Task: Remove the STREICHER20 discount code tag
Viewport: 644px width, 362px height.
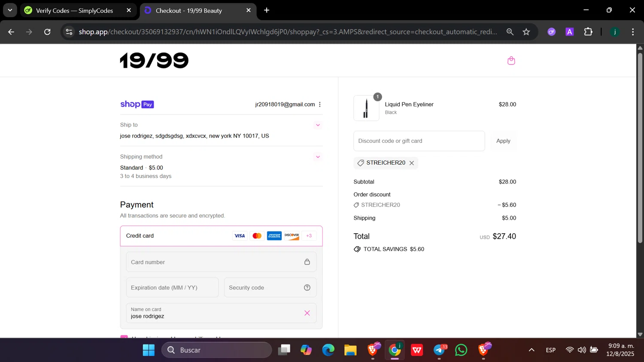Action: click(x=412, y=163)
